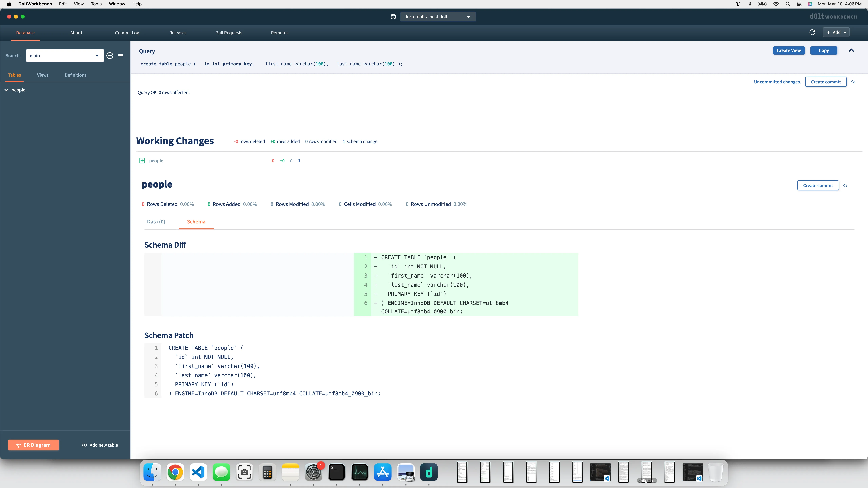Click database icon in top title bar
The image size is (868, 488).
coord(393,16)
